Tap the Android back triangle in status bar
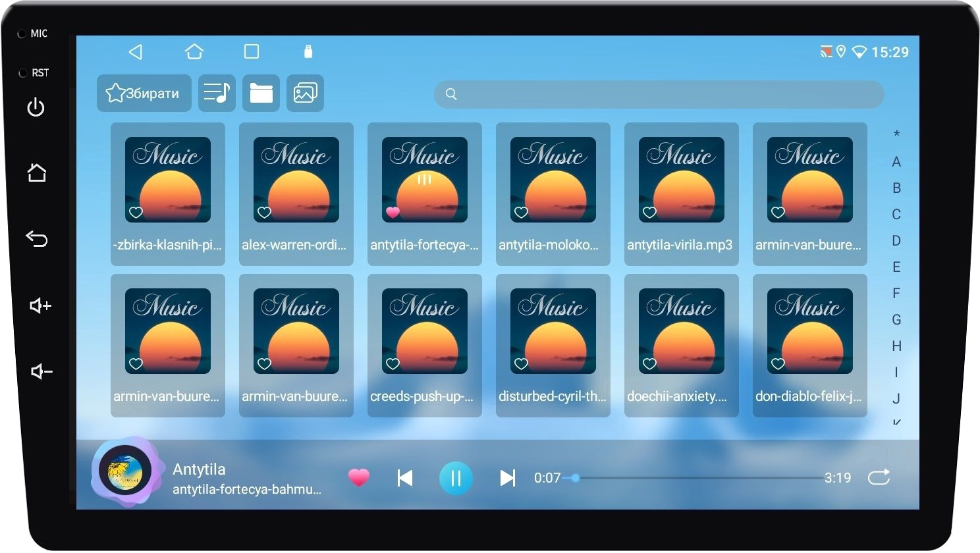This screenshot has height=553, width=980. (x=136, y=52)
